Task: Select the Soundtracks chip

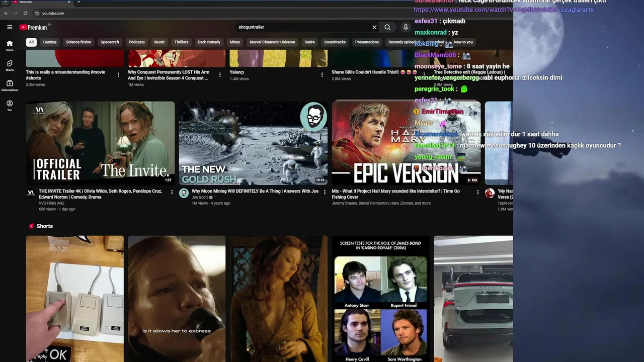Action: coord(335,42)
